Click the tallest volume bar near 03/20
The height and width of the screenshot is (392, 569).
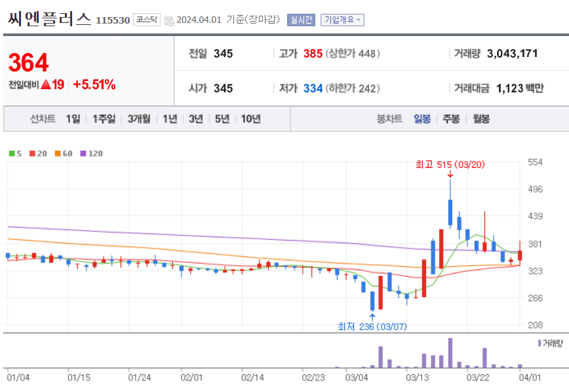450,353
